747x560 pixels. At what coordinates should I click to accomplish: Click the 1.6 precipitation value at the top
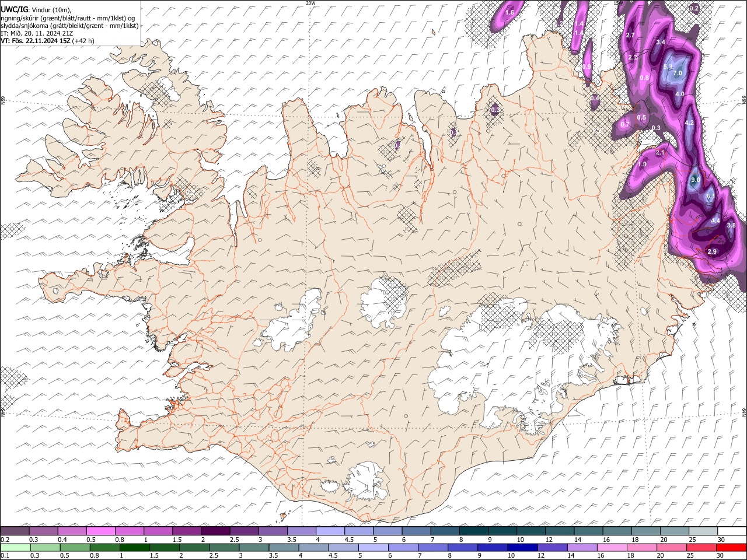click(x=509, y=13)
